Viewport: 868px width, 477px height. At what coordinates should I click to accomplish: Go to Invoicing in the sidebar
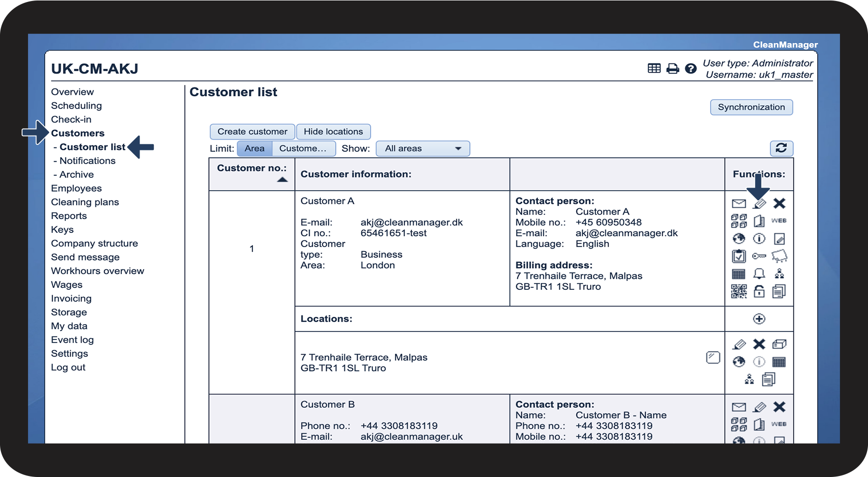71,298
